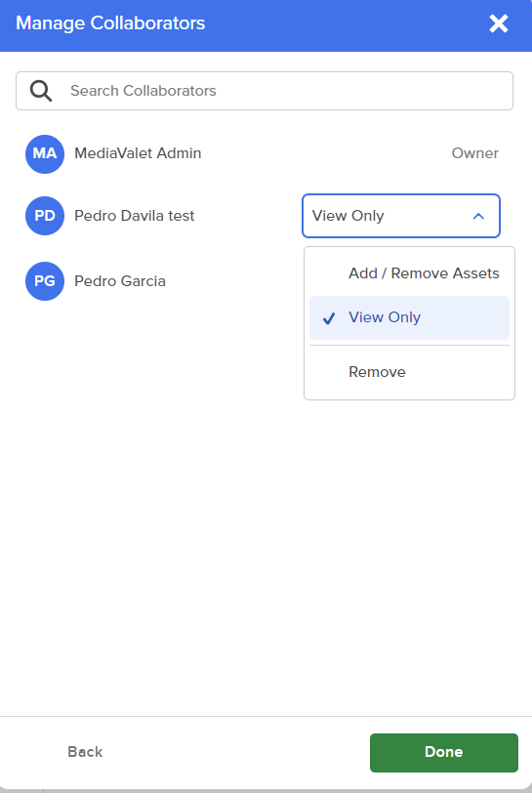Collapse the View Only permission dropdown
Image resolution: width=532 pixels, height=793 pixels.
coord(401,216)
